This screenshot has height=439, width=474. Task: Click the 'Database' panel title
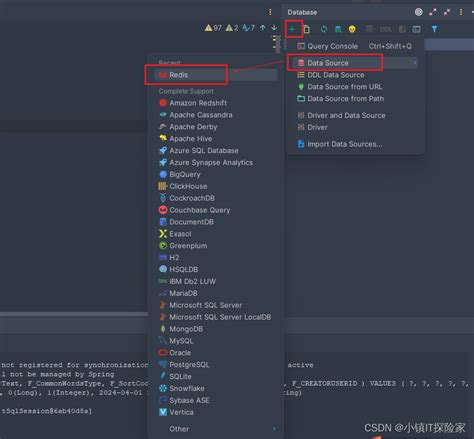coord(302,12)
